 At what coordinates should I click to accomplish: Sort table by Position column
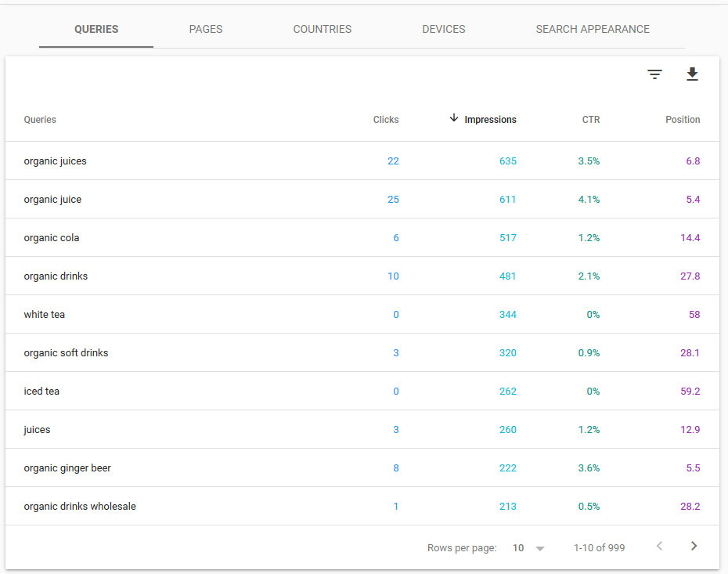(x=683, y=119)
